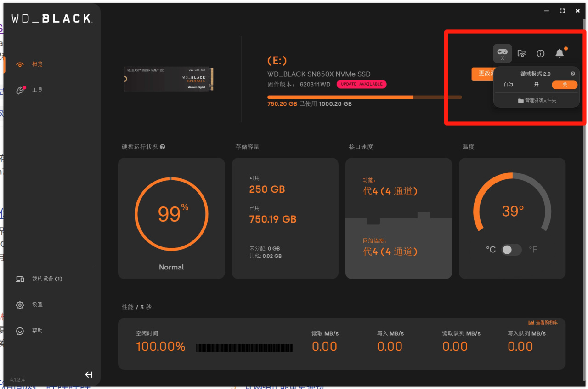
Task: Click 管理游戏文件夹 in the popup
Action: point(537,100)
